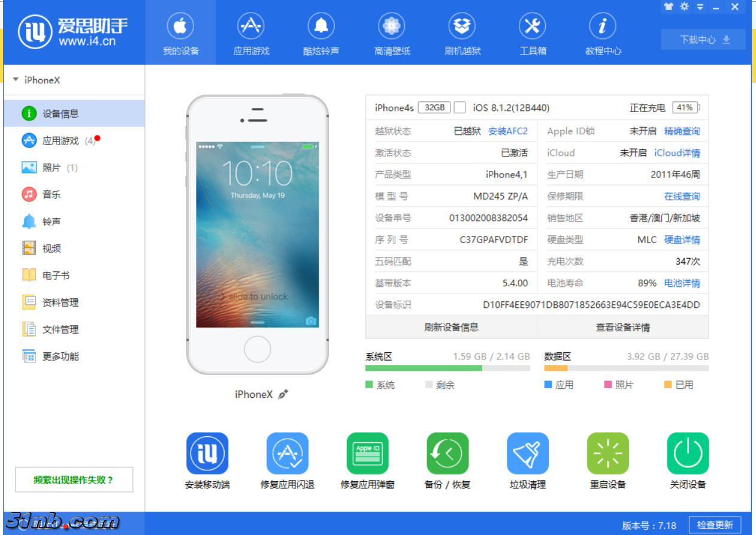Click the 重启设备 icon

(608, 454)
